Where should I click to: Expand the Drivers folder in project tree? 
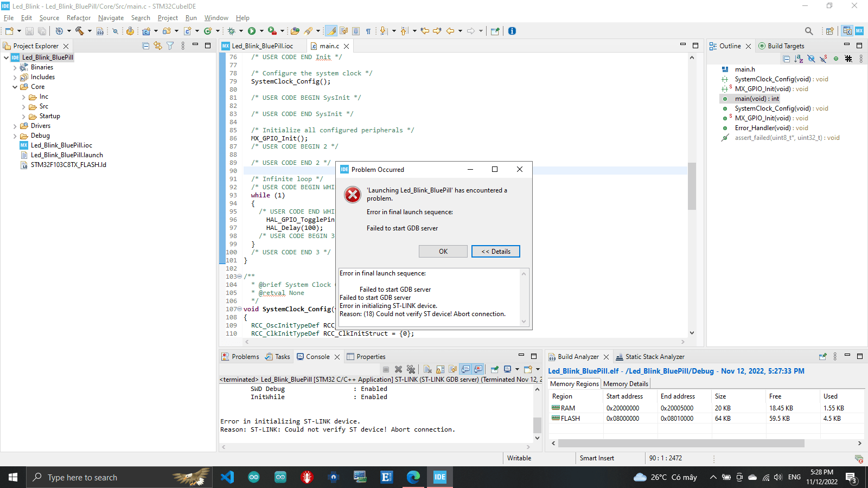point(15,126)
